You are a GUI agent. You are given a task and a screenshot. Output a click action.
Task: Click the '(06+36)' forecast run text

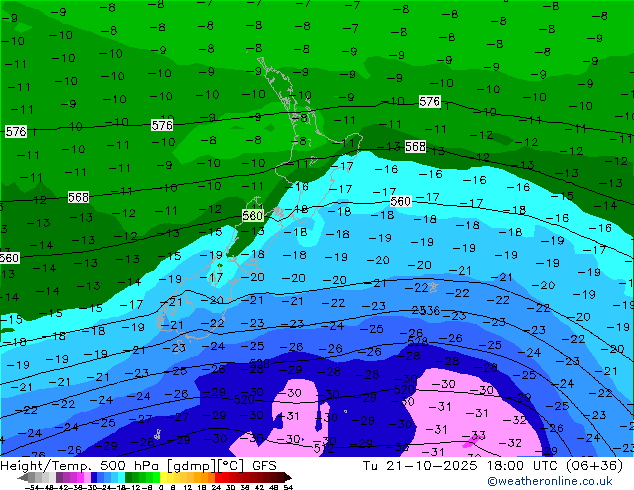click(x=594, y=466)
